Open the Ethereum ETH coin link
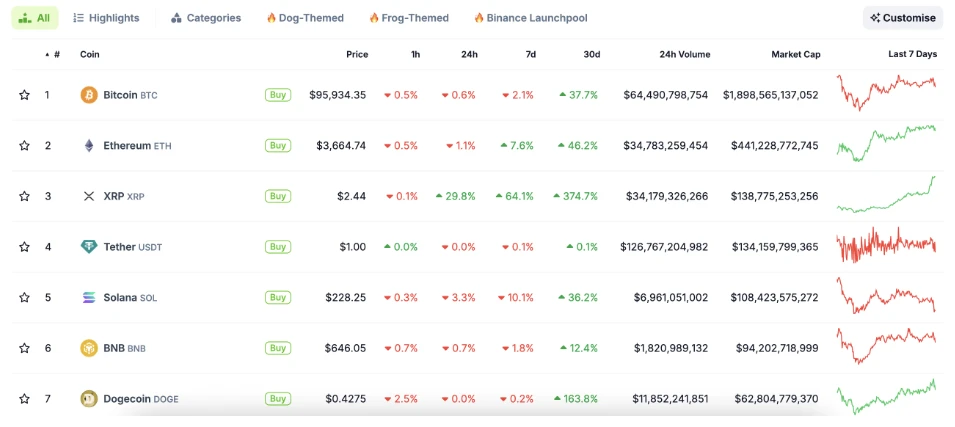Image resolution: width=955 pixels, height=427 pixels. pyautogui.click(x=137, y=146)
